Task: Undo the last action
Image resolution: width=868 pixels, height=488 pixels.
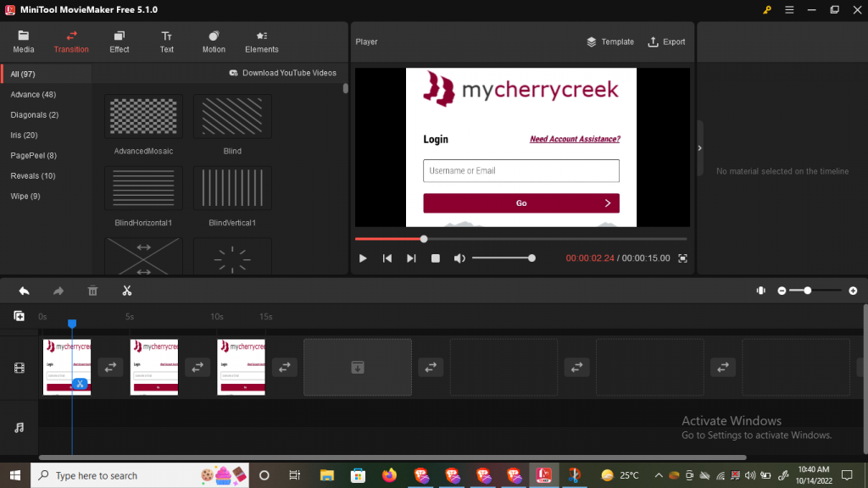Action: [24, 291]
